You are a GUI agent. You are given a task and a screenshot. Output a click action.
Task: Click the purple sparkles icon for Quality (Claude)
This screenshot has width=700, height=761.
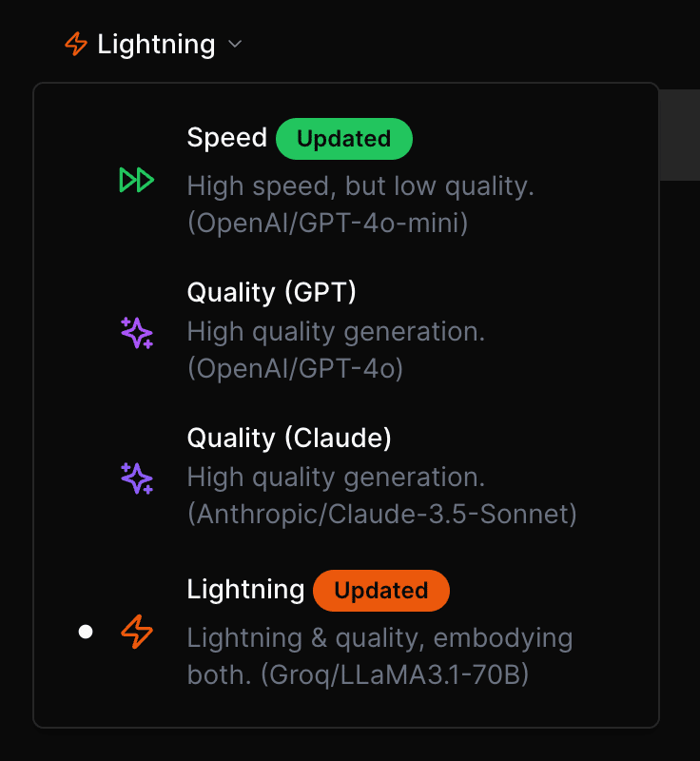(137, 478)
